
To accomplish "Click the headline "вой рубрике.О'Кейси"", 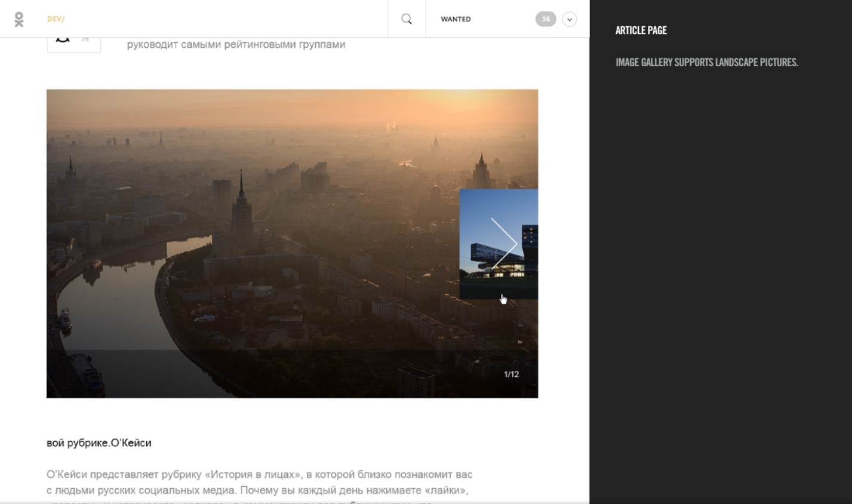I will (x=99, y=442).
